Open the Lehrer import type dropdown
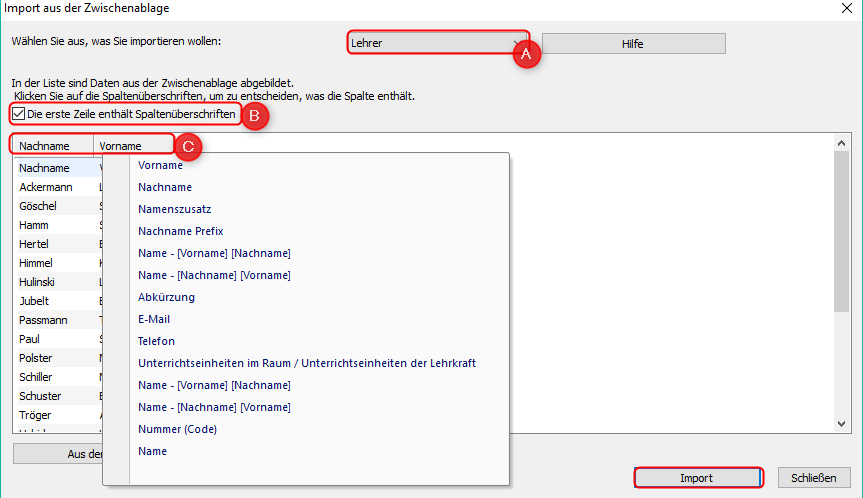This screenshot has height=498, width=863. click(x=435, y=44)
